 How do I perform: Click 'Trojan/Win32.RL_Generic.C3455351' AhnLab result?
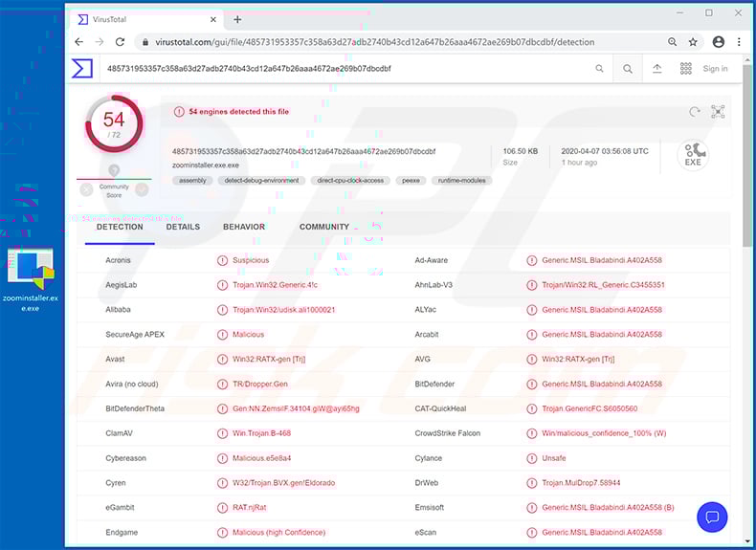(x=603, y=285)
